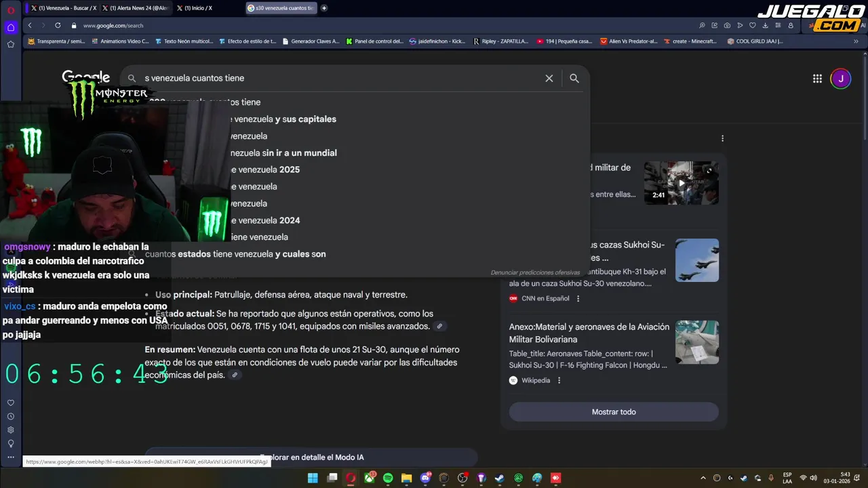The width and height of the screenshot is (868, 488).
Task: Click the snapshot camera icon in toolbar
Action: [x=727, y=25]
